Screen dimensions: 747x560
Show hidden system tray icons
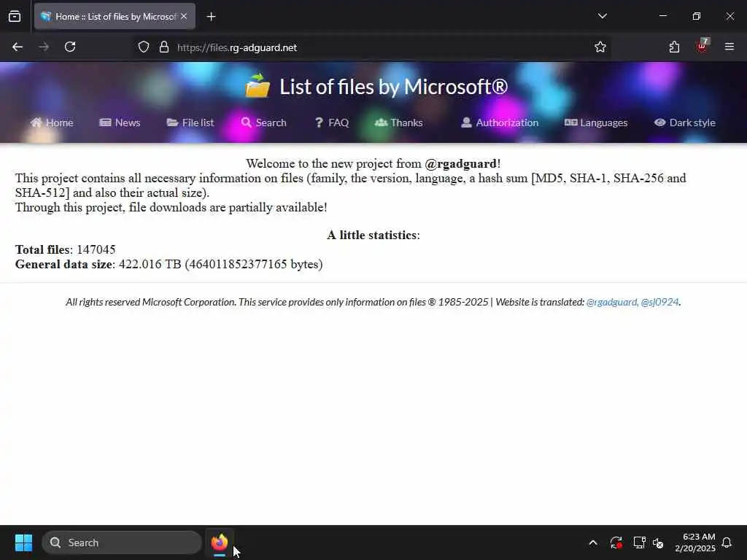[593, 542]
